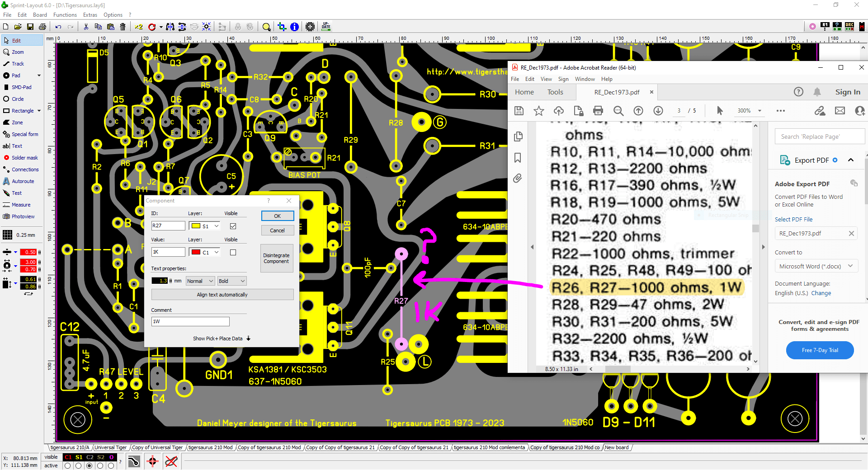Open the Board menu

point(40,15)
